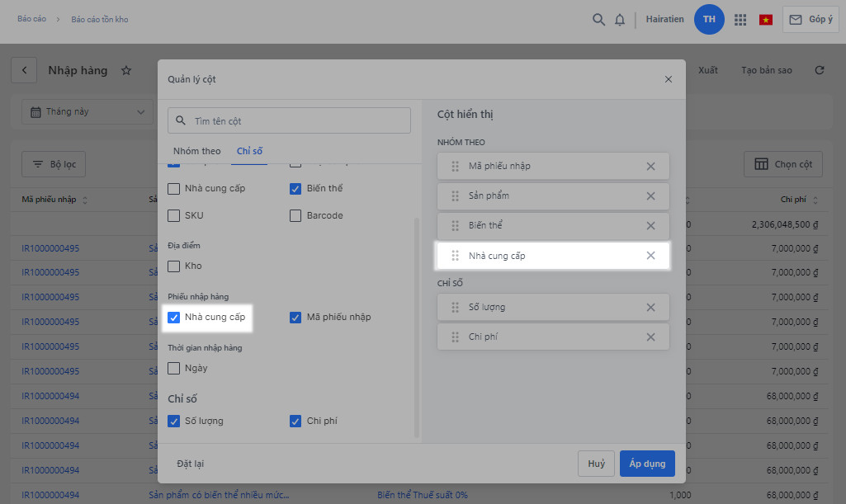Click the refresh icon beside Tạo bản sao
This screenshot has height=504, width=846.
[820, 71]
